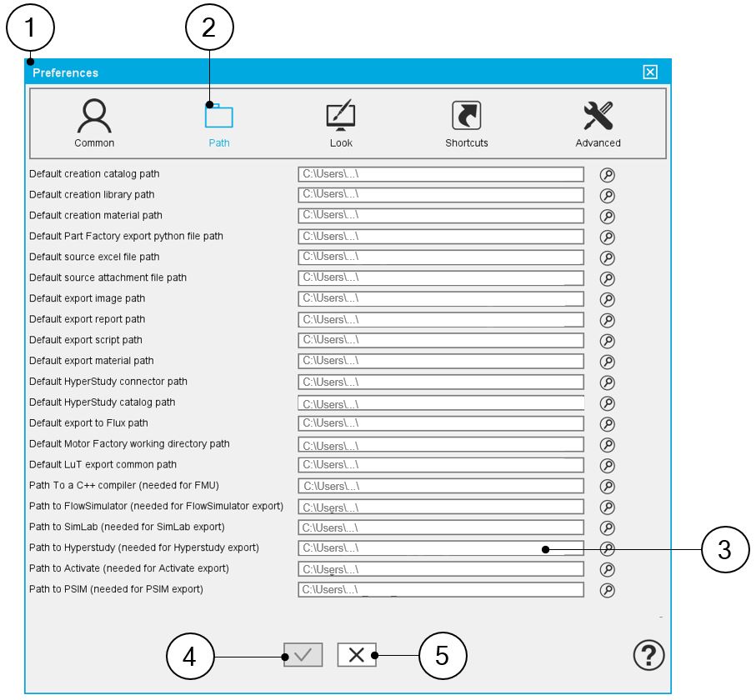Confirm preferences with the checkmark button
Viewport: 756px width, 700px height.
[x=303, y=655]
